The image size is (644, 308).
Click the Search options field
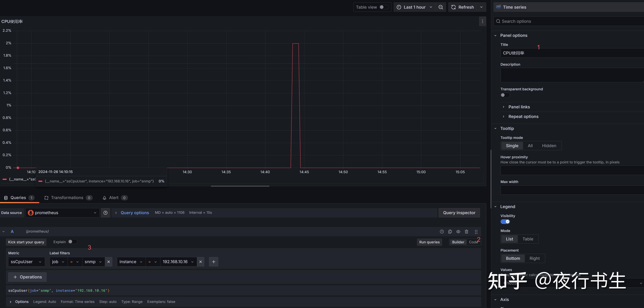[569, 21]
